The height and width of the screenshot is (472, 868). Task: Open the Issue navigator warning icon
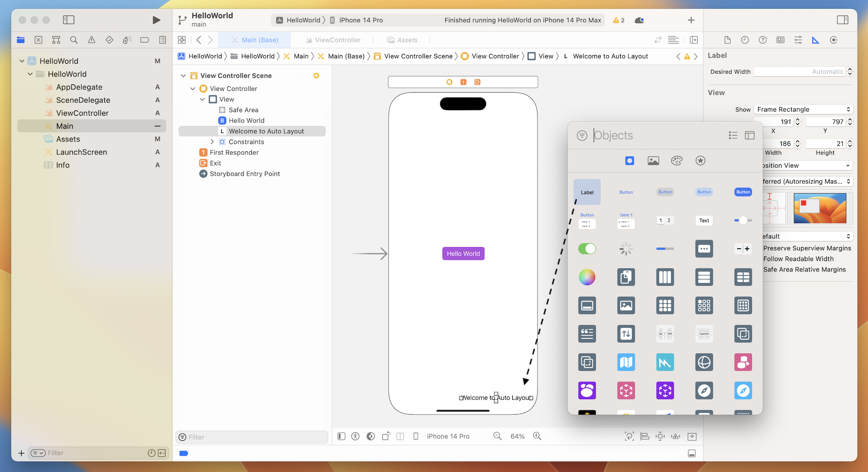click(91, 40)
